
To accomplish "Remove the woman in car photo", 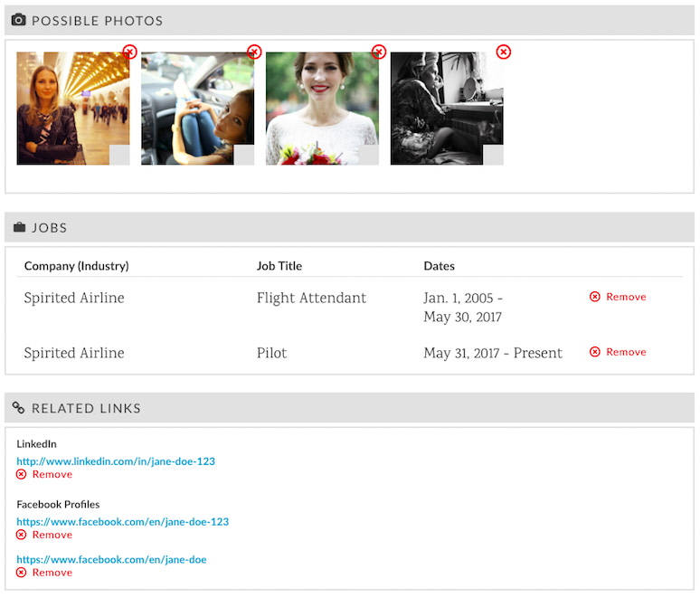I will tap(254, 52).
